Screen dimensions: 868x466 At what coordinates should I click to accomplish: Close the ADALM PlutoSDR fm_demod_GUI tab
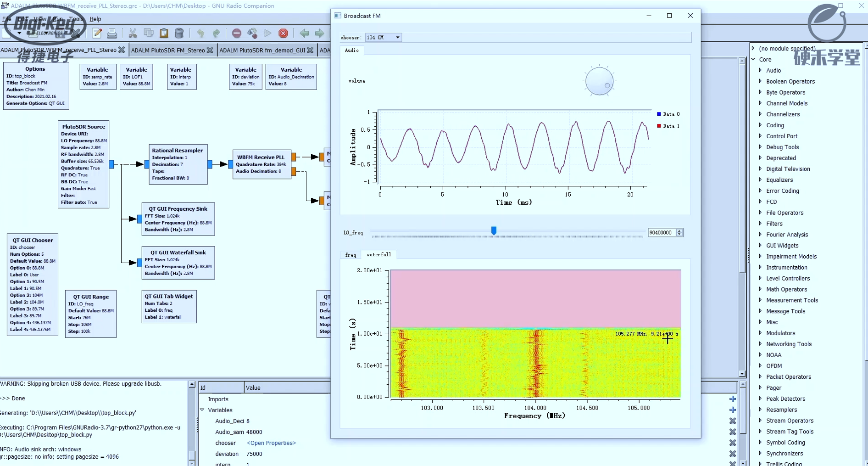[311, 50]
